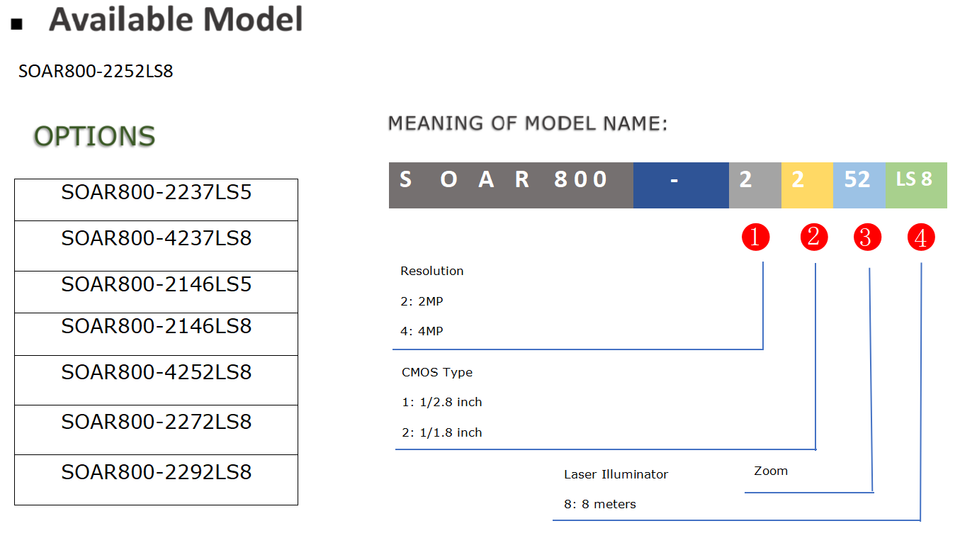Click the Available Model heading

(x=176, y=19)
